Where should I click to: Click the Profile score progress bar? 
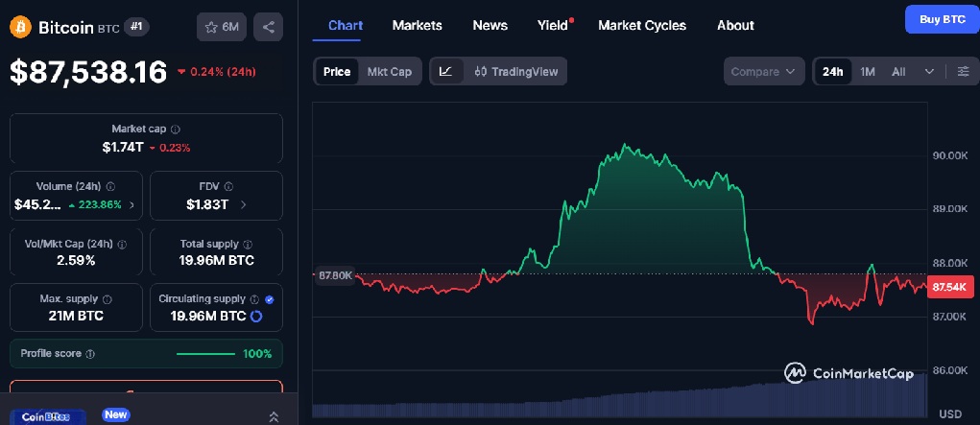tap(205, 354)
